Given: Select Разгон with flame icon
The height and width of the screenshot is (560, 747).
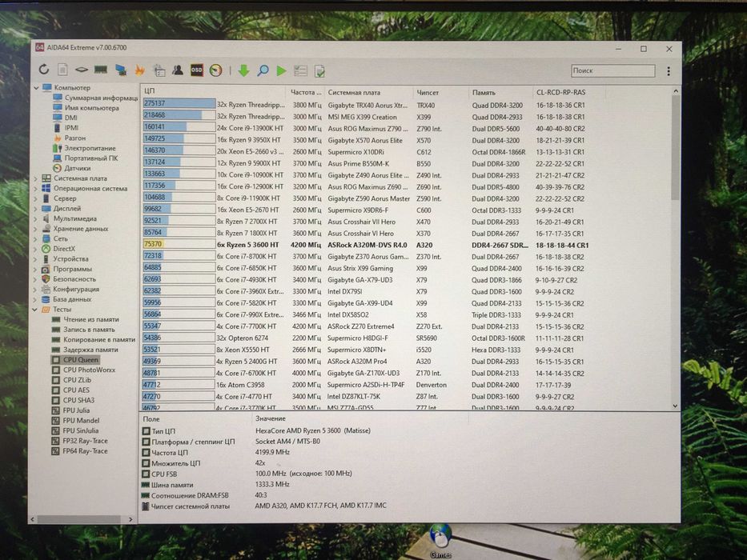Looking at the screenshot, I should coord(75,138).
